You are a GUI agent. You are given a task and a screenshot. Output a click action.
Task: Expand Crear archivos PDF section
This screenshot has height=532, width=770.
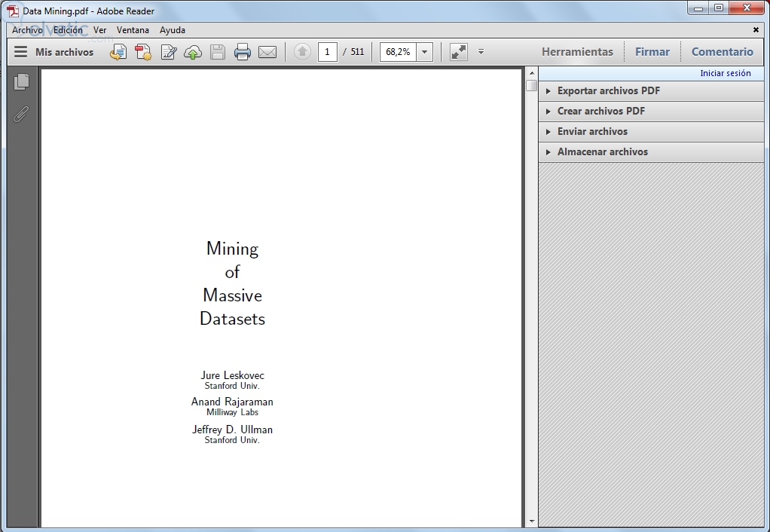(x=600, y=111)
